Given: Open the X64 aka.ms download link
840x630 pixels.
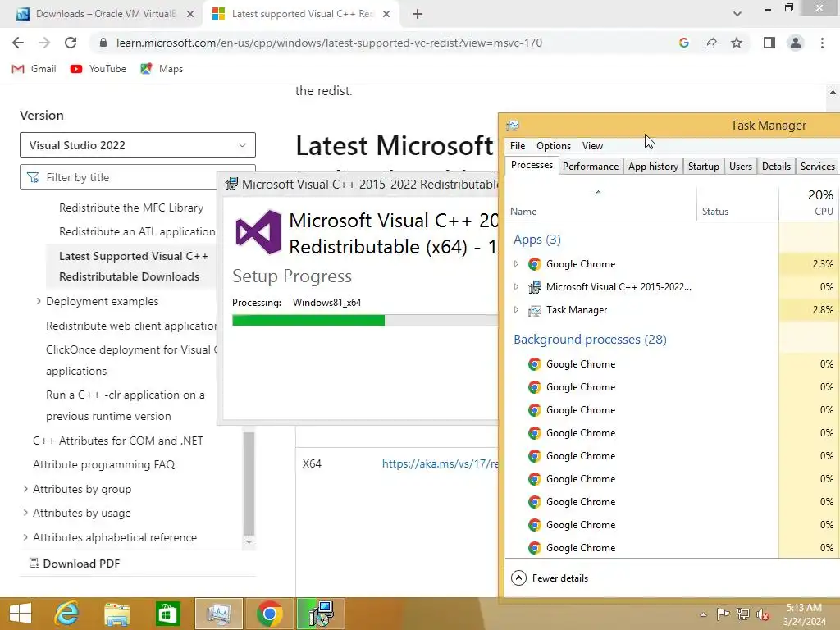Looking at the screenshot, I should click(440, 464).
